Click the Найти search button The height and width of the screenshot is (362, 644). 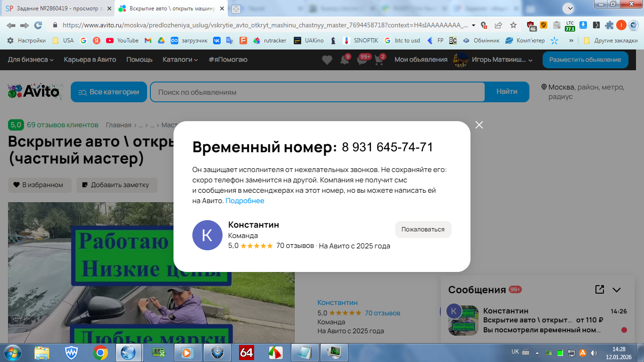[507, 92]
